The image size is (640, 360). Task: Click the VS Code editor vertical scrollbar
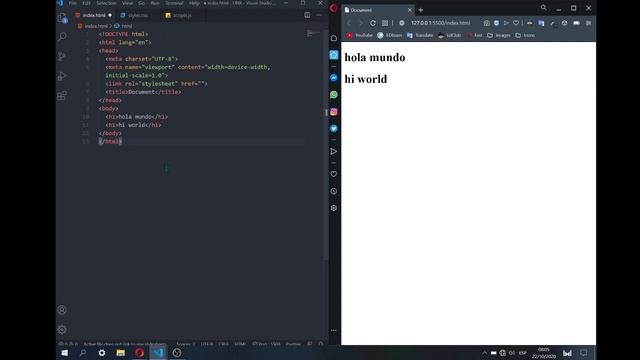coord(326,145)
